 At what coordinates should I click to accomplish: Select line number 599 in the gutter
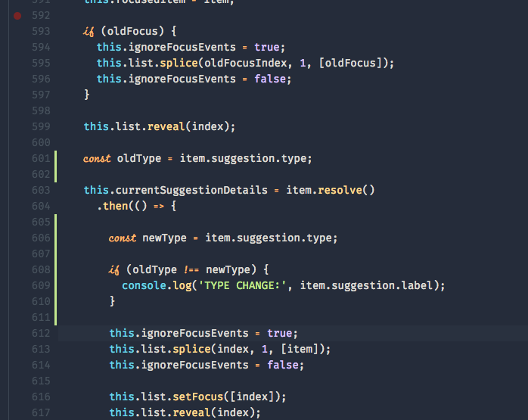(x=41, y=126)
